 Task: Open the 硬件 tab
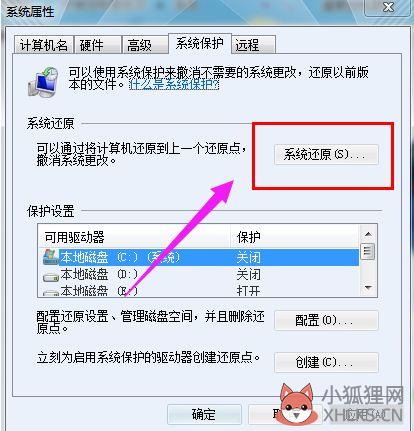coord(97,45)
